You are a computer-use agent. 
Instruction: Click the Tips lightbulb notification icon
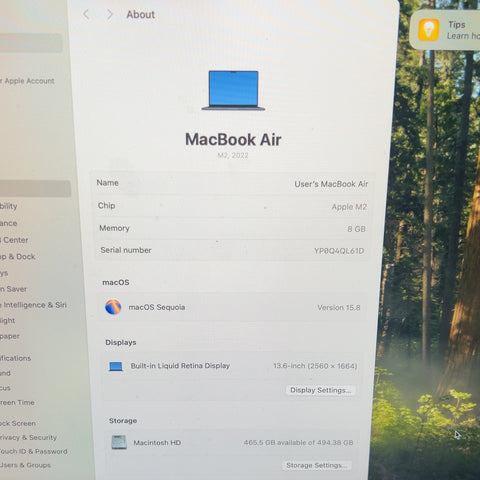click(x=429, y=30)
